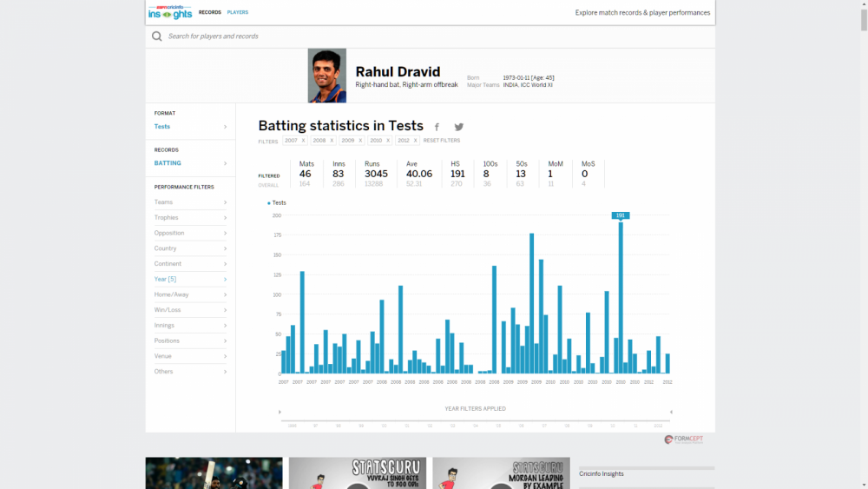Remove the 2012 year filter
This screenshot has height=489, width=868.
[415, 141]
